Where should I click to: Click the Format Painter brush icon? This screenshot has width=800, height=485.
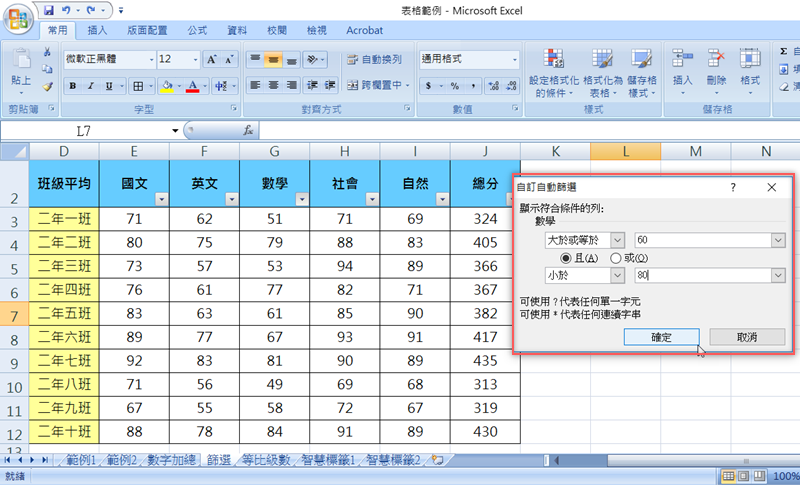(x=47, y=87)
